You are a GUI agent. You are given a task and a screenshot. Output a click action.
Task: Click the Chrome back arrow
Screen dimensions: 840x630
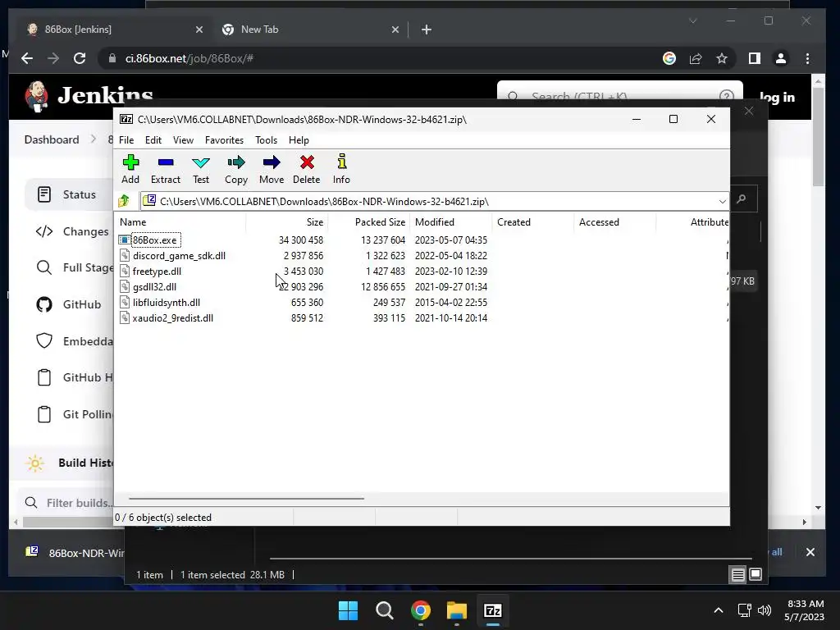(27, 58)
